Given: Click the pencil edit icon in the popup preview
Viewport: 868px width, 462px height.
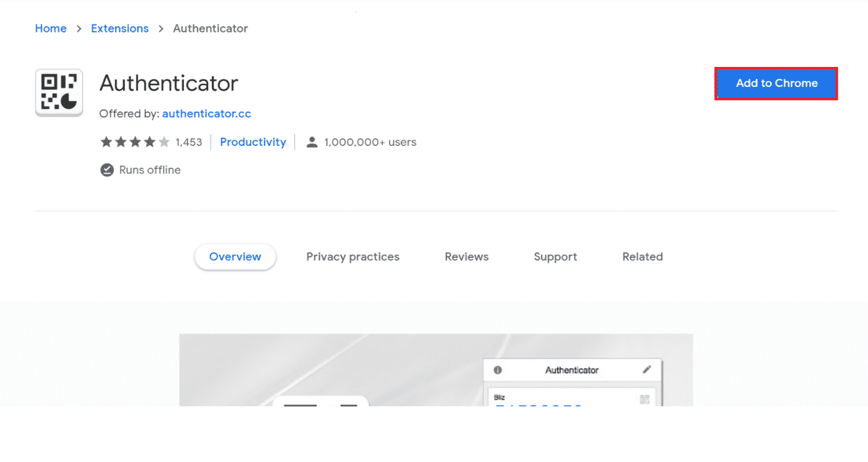Looking at the screenshot, I should tap(647, 369).
